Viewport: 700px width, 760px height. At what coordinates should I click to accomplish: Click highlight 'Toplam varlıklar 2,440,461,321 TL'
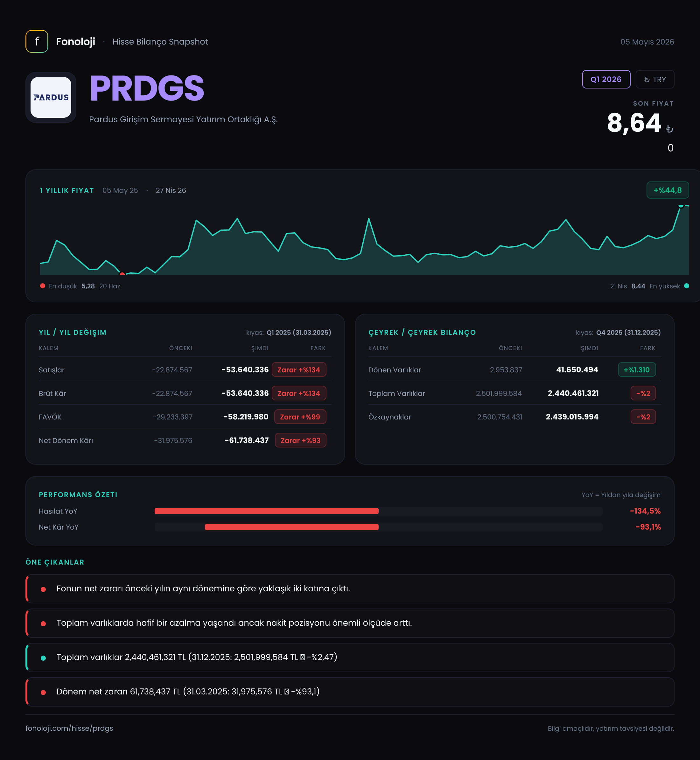point(350,657)
